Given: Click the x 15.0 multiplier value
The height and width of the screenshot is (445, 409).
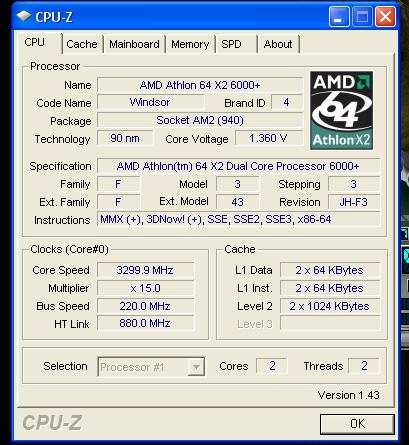Looking at the screenshot, I should tap(145, 288).
